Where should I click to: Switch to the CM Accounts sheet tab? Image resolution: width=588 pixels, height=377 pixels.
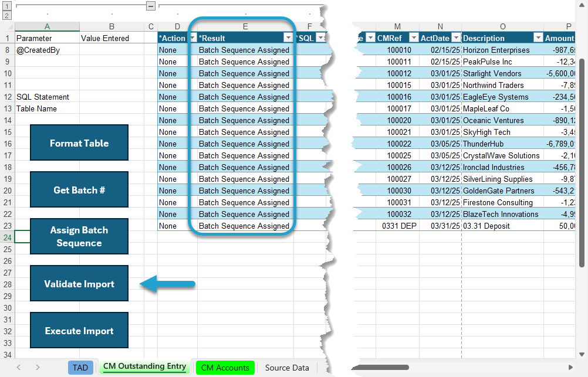[x=225, y=368]
